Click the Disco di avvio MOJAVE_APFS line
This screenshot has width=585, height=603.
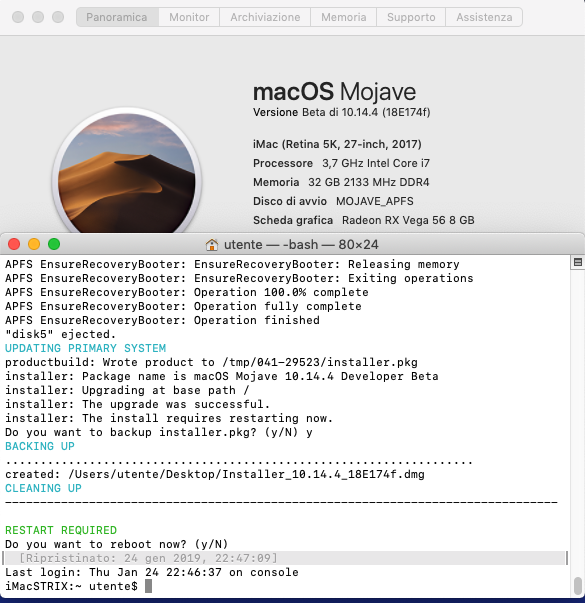click(333, 202)
